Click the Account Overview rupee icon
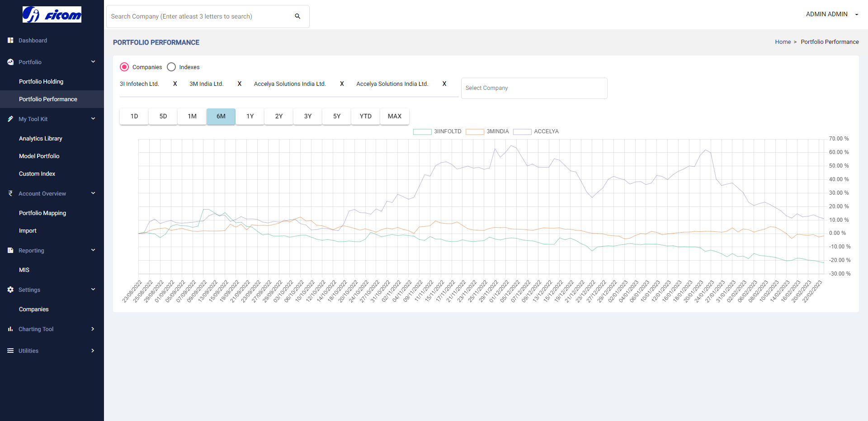 click(10, 193)
